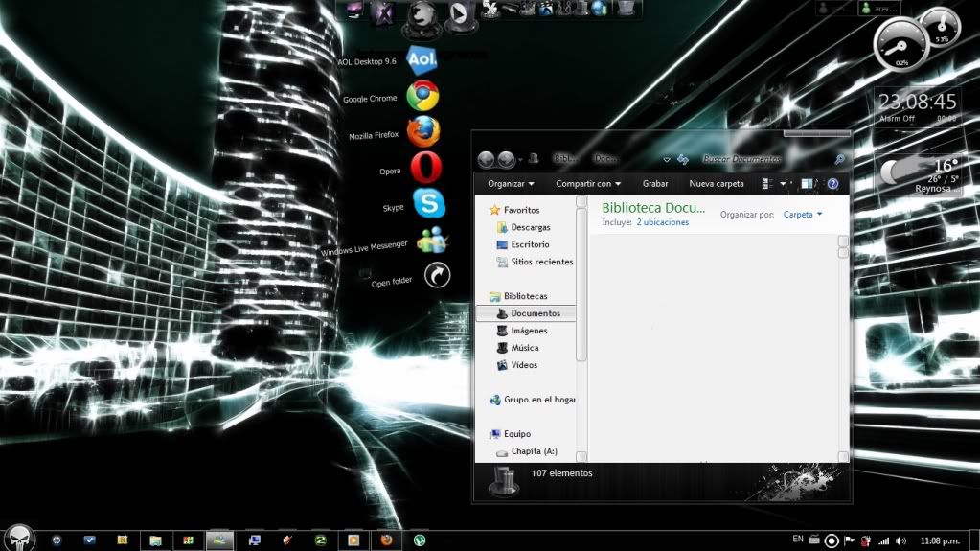
Task: Select Grupo en el hogar
Action: click(x=532, y=400)
